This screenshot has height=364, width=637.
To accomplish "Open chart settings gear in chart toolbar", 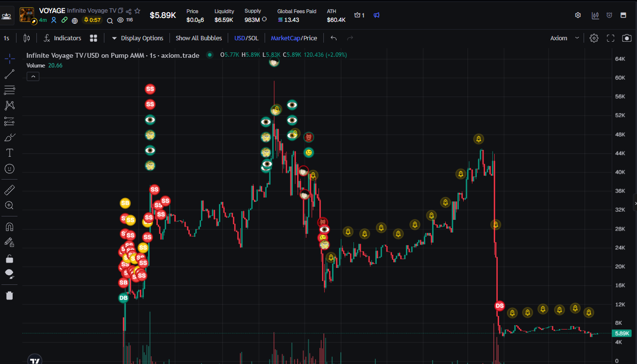I will click(x=594, y=38).
